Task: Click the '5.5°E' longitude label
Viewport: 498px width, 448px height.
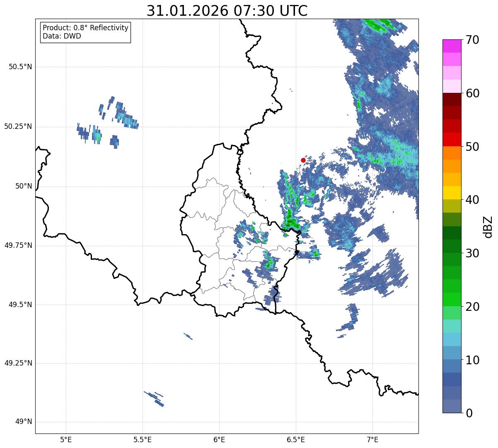Action: click(x=143, y=439)
